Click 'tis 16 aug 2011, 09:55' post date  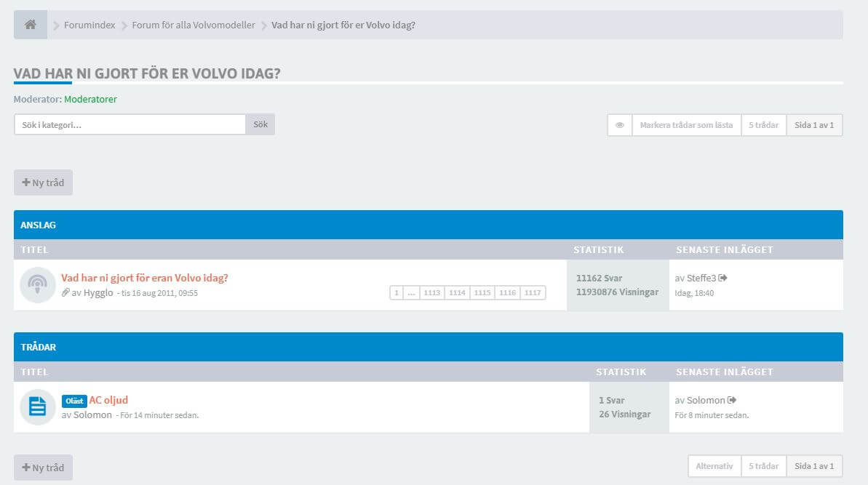coord(159,293)
